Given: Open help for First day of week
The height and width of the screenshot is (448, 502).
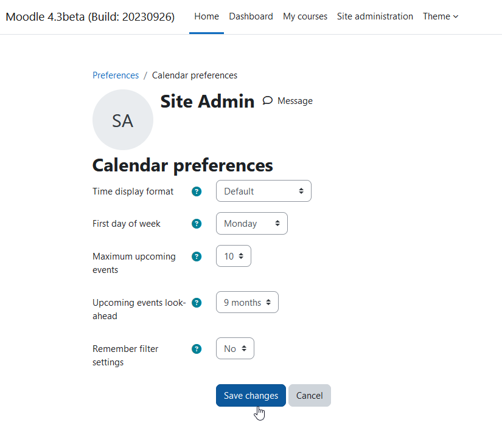Looking at the screenshot, I should pos(197,224).
